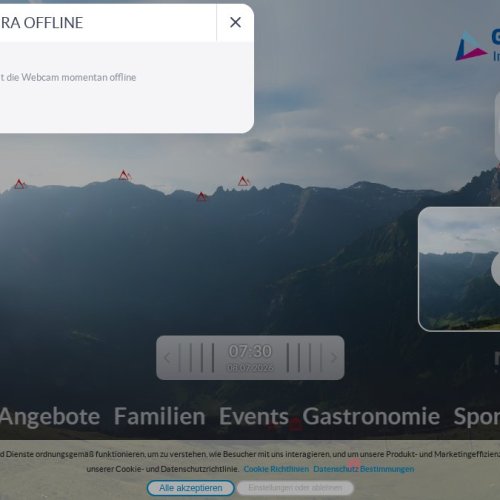500x500 pixels.
Task: Select the 07:30 time display
Action: coord(250,351)
